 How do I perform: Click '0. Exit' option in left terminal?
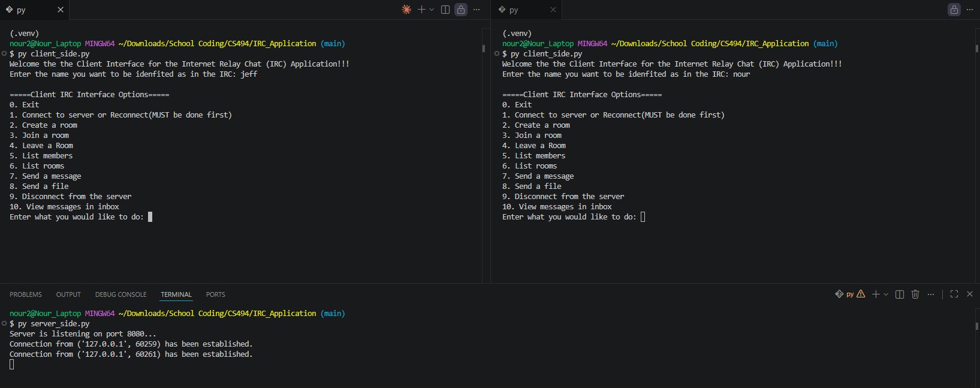point(24,105)
